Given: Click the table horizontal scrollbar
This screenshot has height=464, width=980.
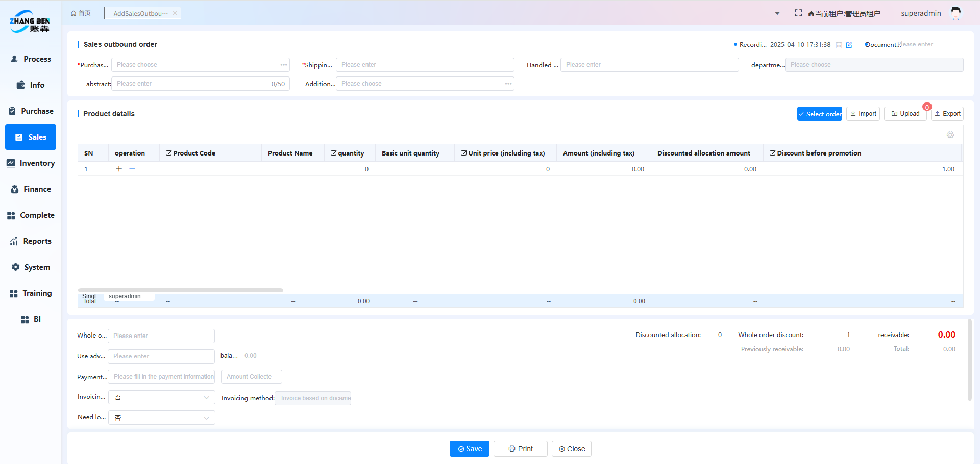Looking at the screenshot, I should tap(181, 290).
